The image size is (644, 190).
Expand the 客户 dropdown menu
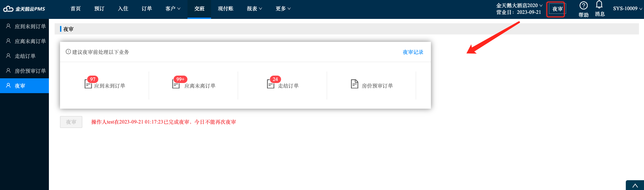click(x=173, y=9)
